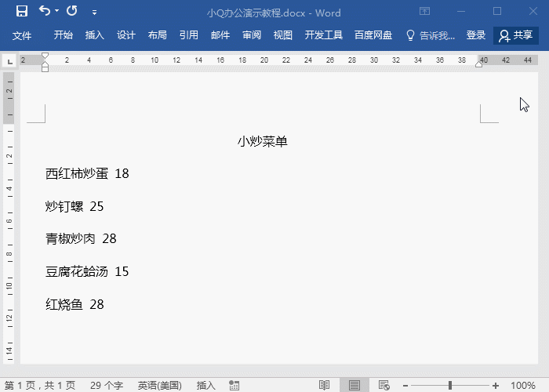549x392 pixels.
Task: Click the Redo/Repeat icon
Action: [72, 11]
